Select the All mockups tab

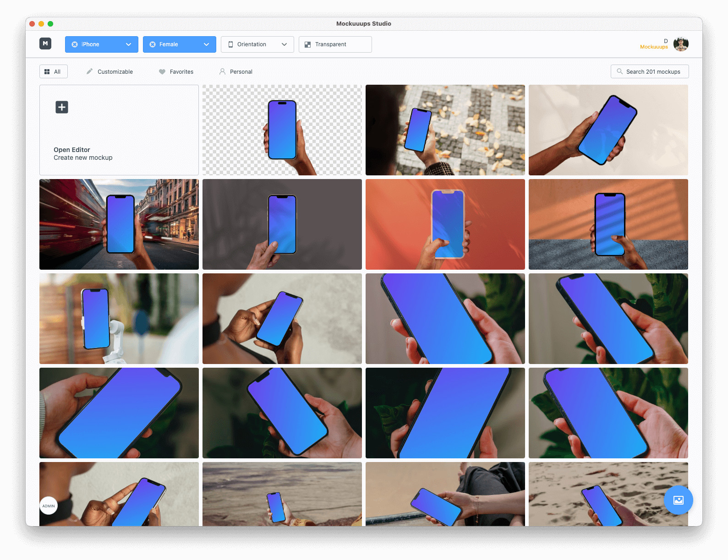coord(54,71)
